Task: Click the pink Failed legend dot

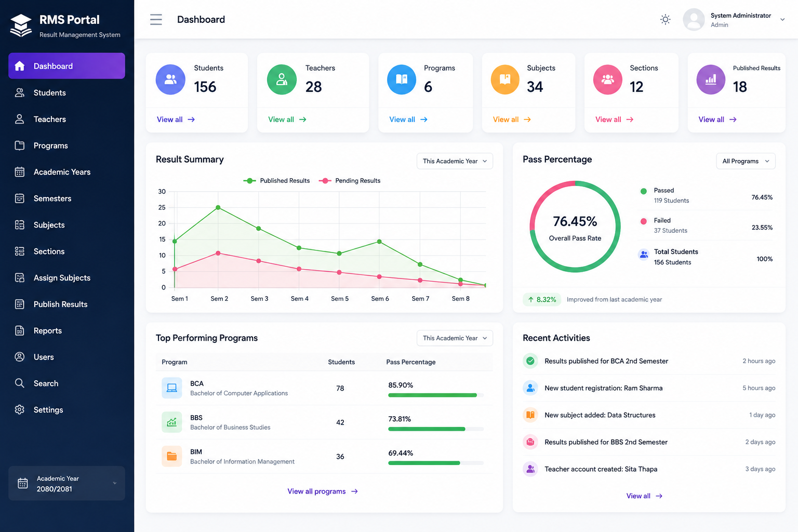Action: click(644, 221)
